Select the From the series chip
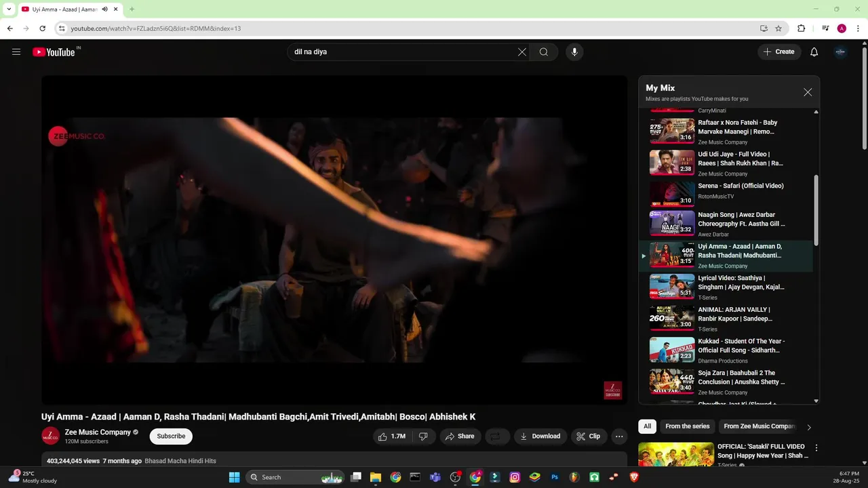The width and height of the screenshot is (868, 488). click(688, 426)
